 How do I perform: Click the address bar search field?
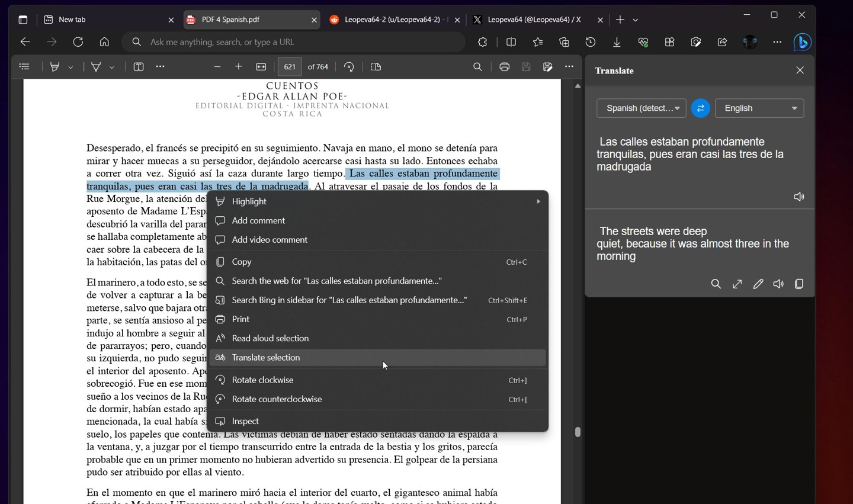294,42
